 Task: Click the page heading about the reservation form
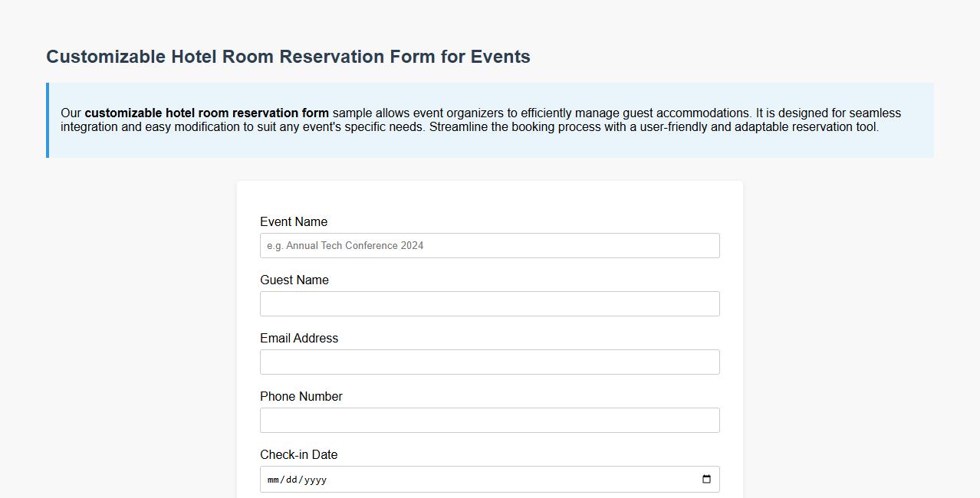point(288,56)
